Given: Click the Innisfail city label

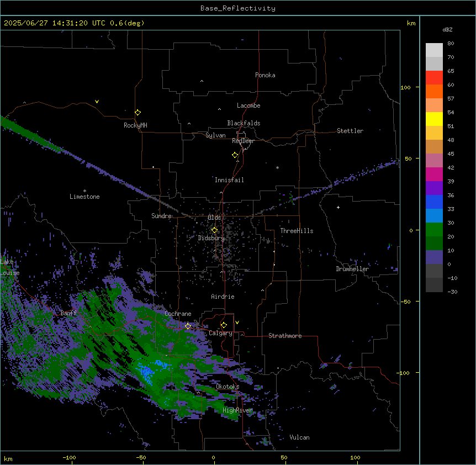Looking at the screenshot, I should (229, 180).
